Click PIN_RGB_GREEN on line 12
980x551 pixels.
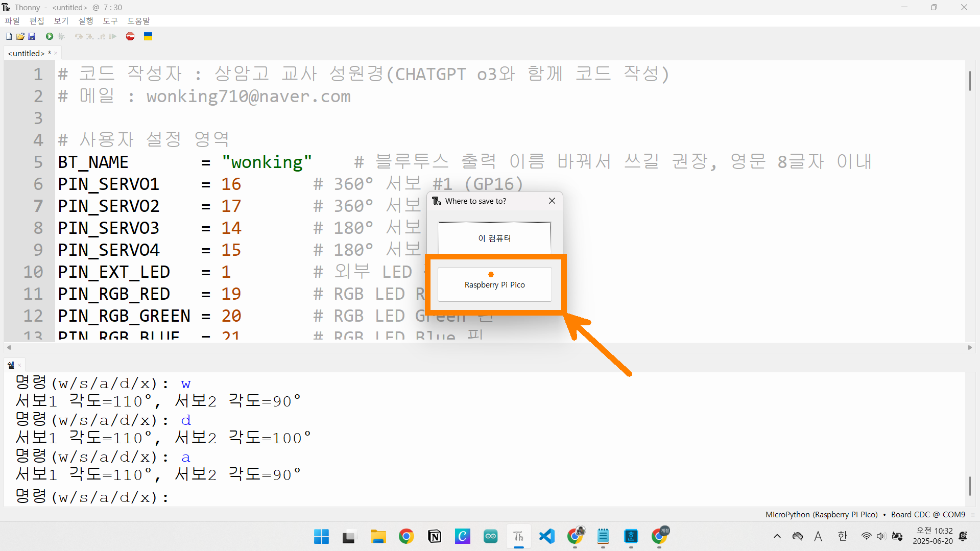124,316
